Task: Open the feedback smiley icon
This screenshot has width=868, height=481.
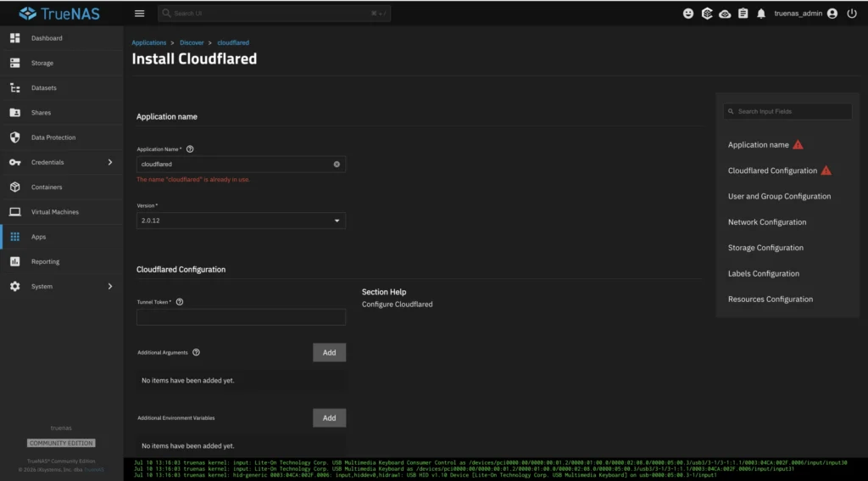Action: [x=688, y=14]
